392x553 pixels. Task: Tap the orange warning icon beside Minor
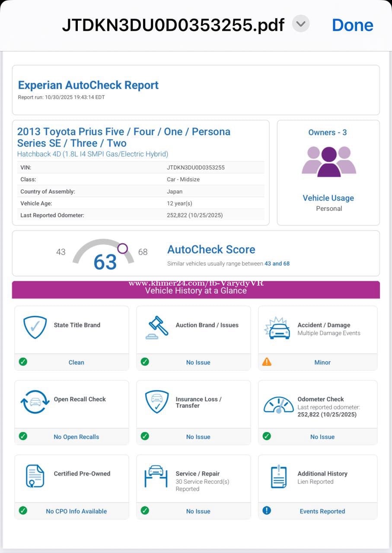[x=267, y=362]
